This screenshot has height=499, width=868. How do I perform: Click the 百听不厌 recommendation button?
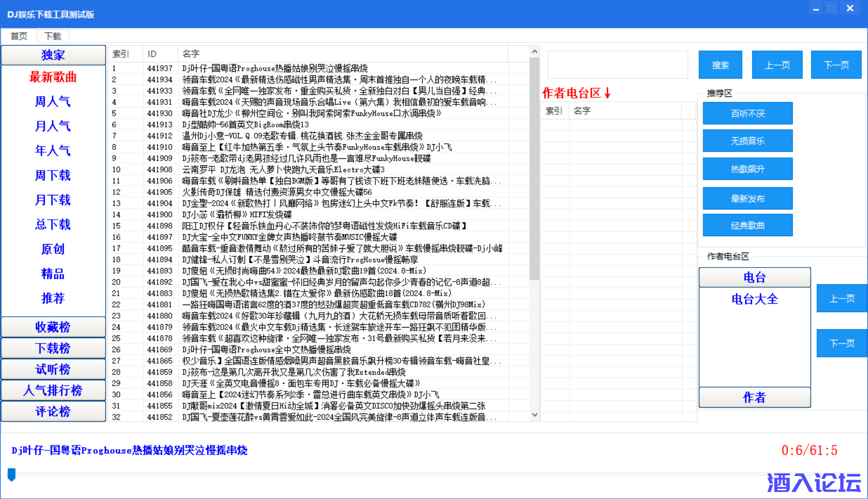747,113
